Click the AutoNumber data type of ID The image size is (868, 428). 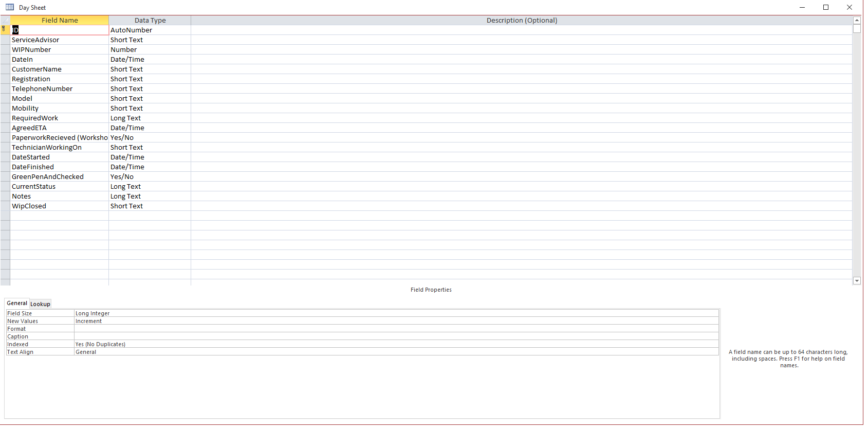(x=150, y=30)
